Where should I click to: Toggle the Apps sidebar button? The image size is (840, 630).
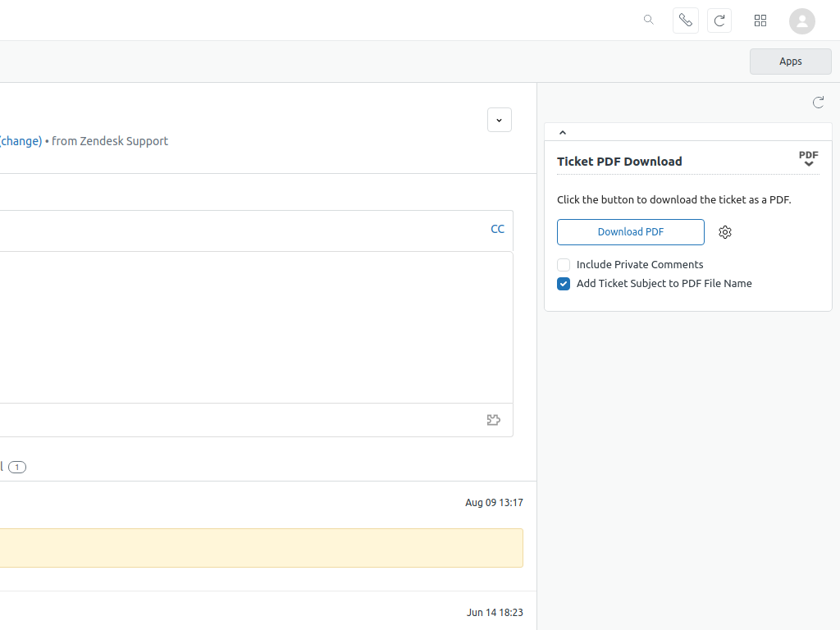click(x=790, y=62)
